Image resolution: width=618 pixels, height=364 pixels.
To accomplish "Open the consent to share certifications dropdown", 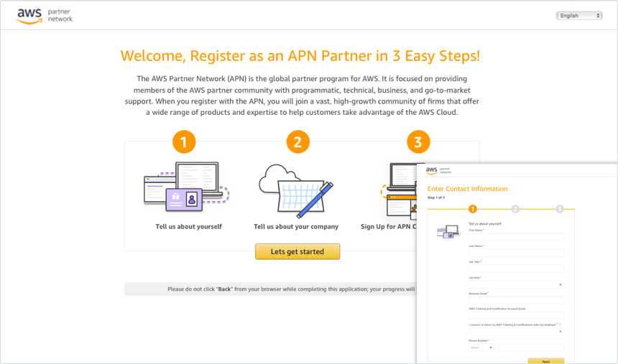I will [516, 331].
